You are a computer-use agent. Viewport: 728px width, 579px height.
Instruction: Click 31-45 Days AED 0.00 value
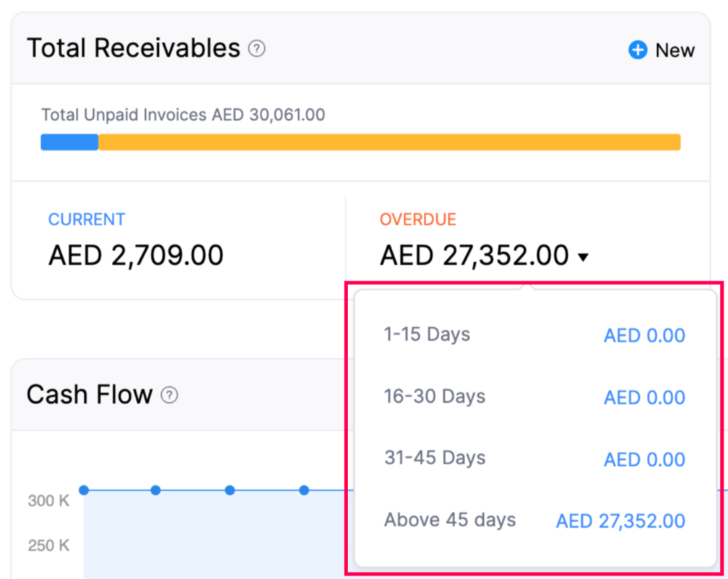pyautogui.click(x=643, y=459)
